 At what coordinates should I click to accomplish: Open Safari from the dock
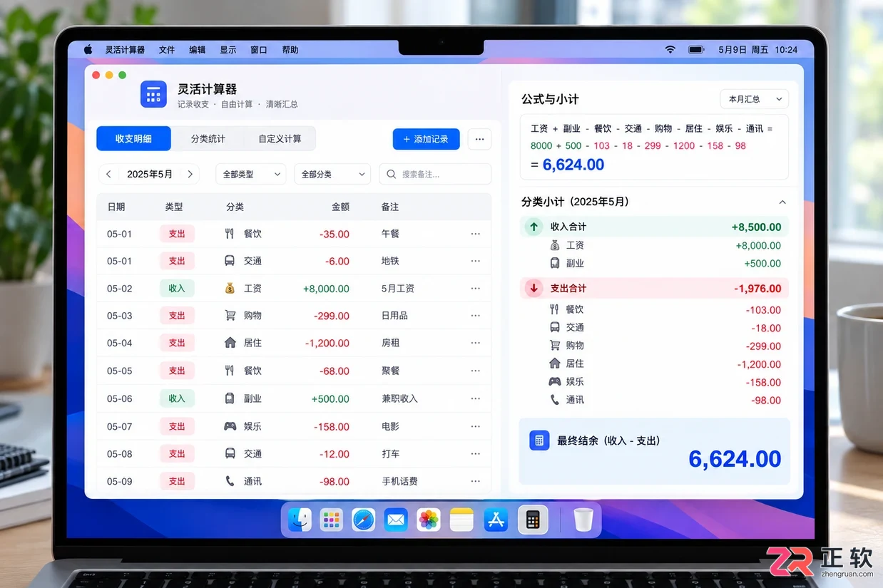click(364, 520)
